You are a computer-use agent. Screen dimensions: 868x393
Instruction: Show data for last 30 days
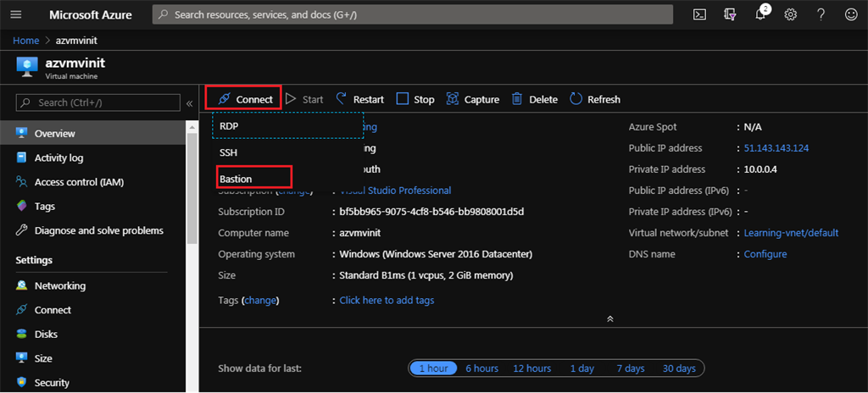pyautogui.click(x=679, y=368)
